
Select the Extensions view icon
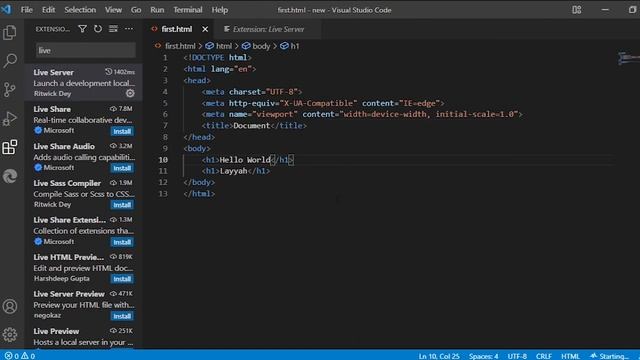click(x=10, y=147)
